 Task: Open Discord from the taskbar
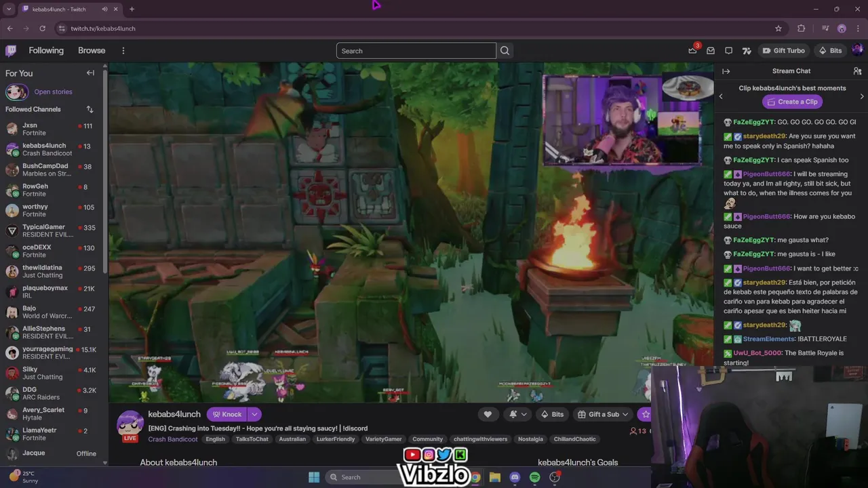point(515,477)
